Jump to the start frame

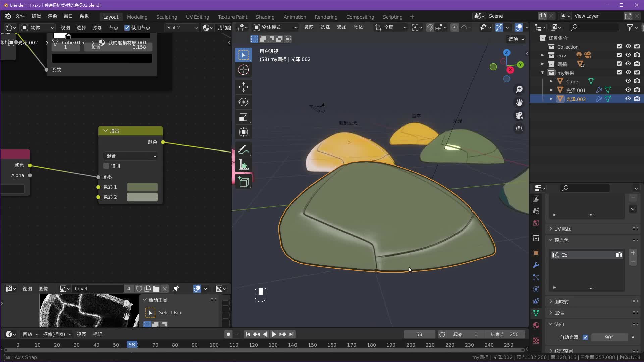pyautogui.click(x=248, y=334)
